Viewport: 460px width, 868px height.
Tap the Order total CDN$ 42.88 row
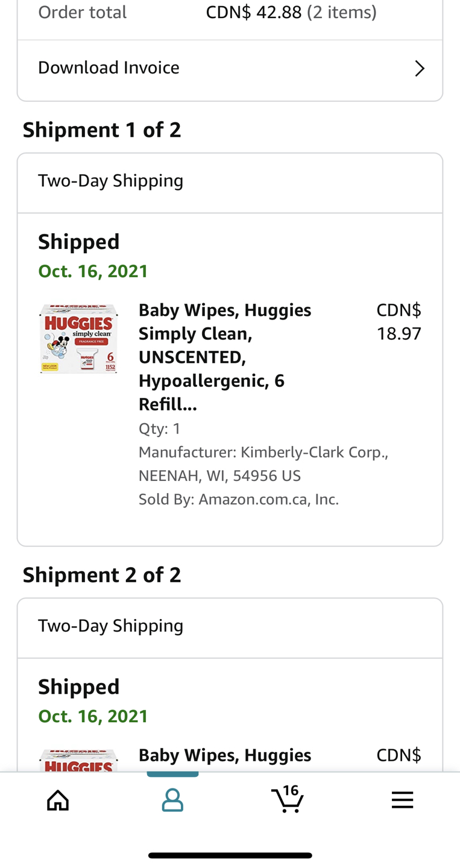(230, 13)
